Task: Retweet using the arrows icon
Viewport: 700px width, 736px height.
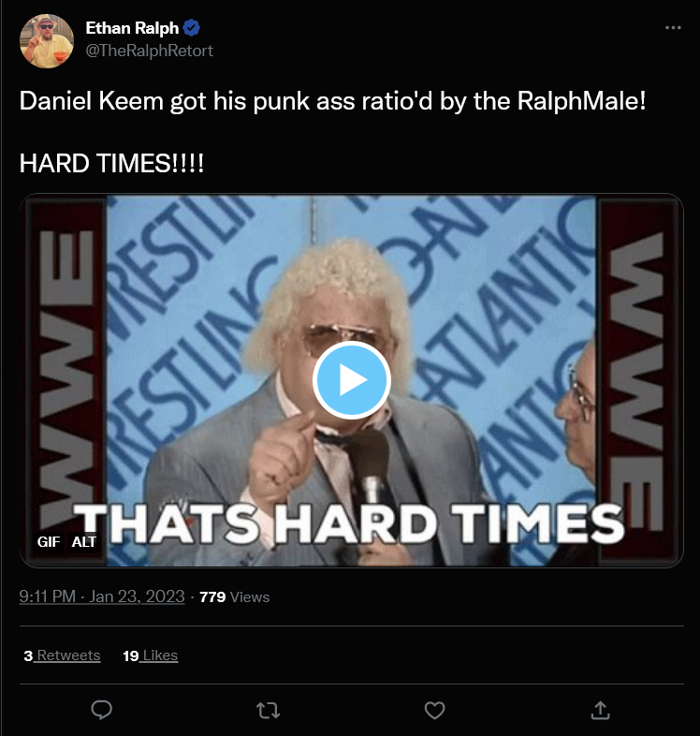Action: (269, 711)
